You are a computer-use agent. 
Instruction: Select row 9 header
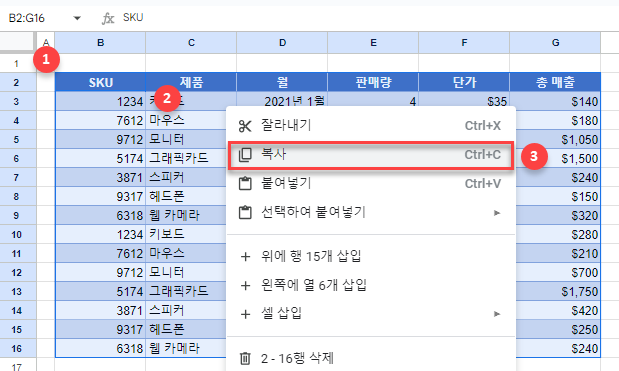[x=17, y=215]
